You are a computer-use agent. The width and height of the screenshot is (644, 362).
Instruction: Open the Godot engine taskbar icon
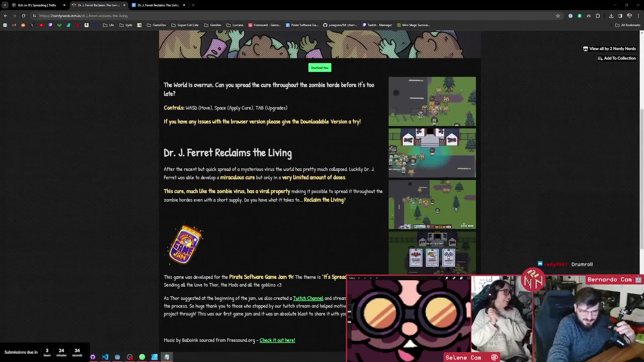[117, 357]
